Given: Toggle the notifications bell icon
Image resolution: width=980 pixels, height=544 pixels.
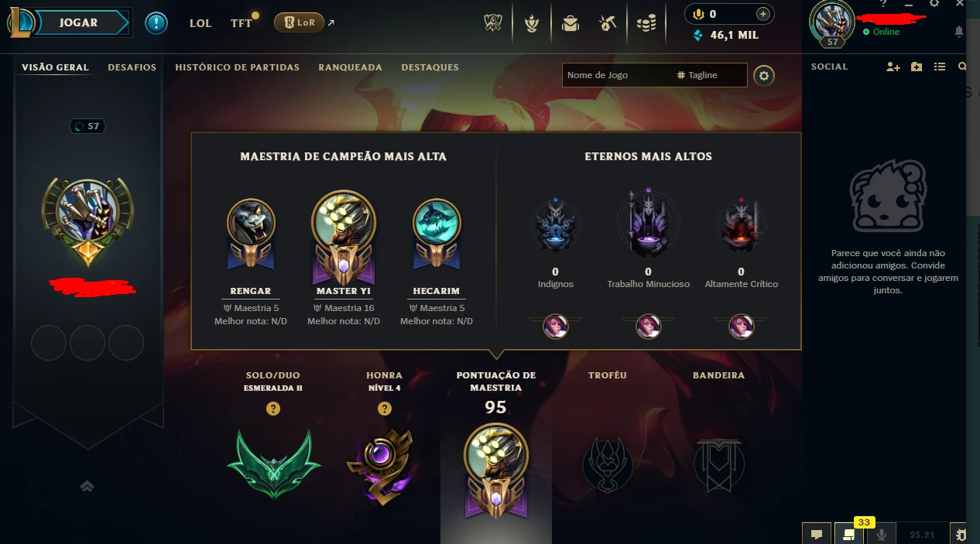Looking at the screenshot, I should [959, 32].
